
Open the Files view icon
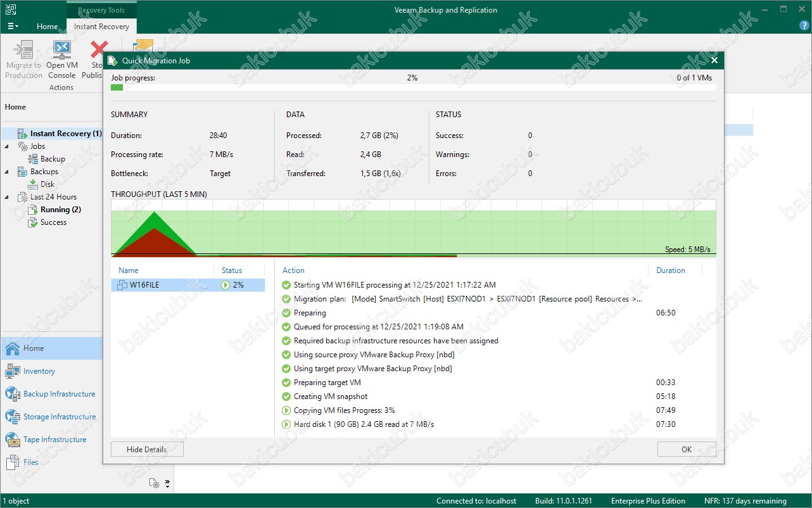[x=13, y=462]
